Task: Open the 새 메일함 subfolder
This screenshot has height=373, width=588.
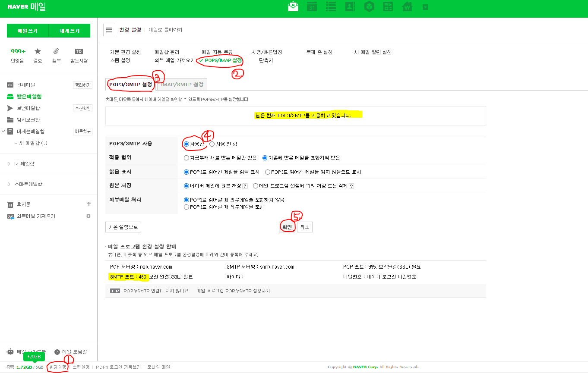Action: click(x=32, y=143)
